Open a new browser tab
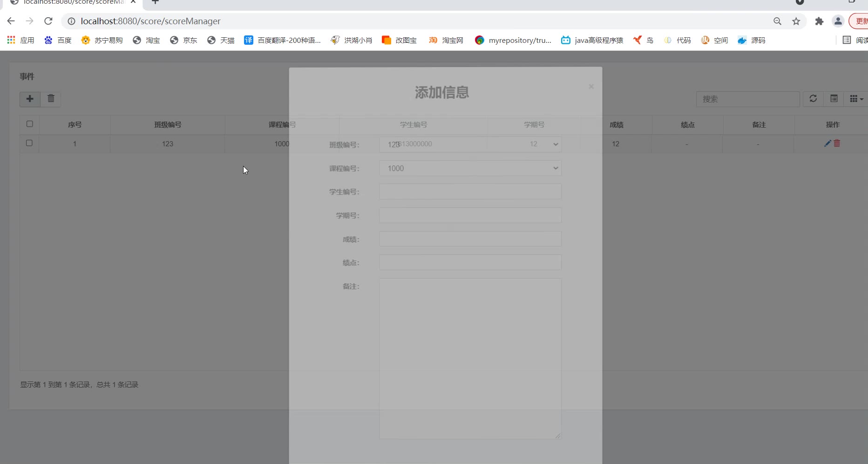This screenshot has height=464, width=868. [156, 2]
